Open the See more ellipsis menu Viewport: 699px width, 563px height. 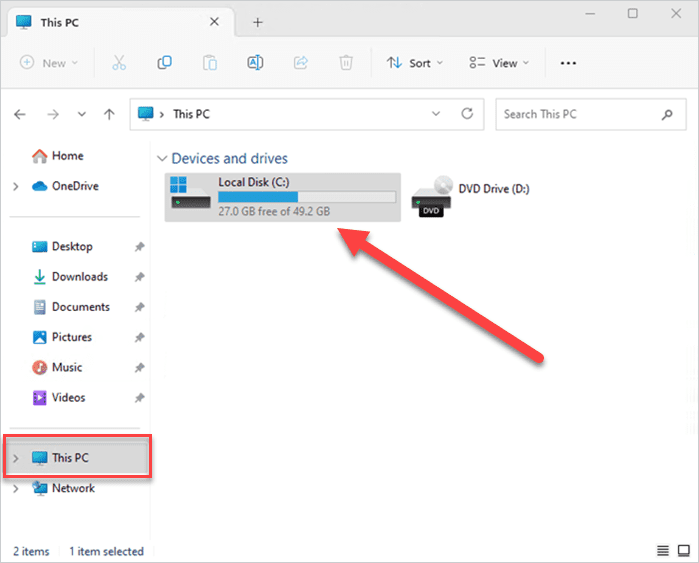568,63
